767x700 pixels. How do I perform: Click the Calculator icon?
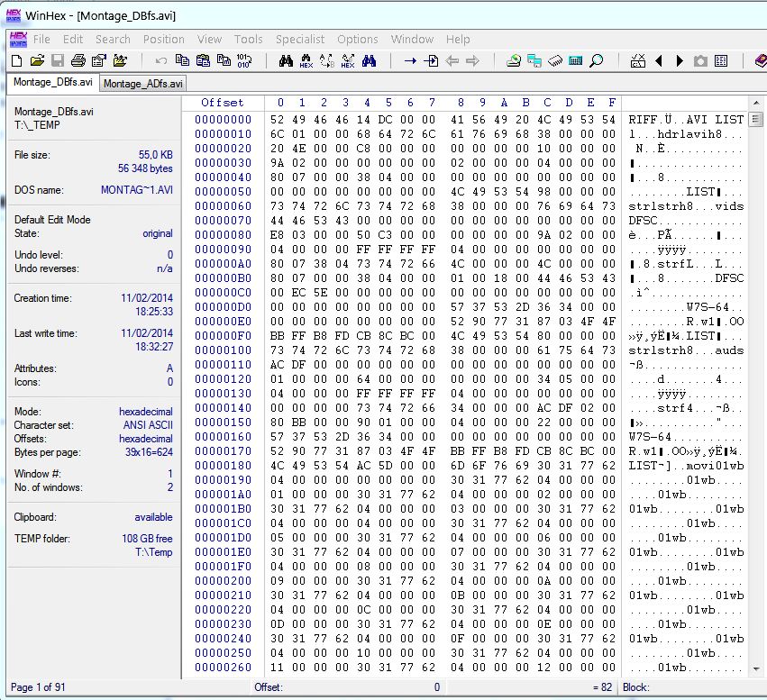[576, 60]
